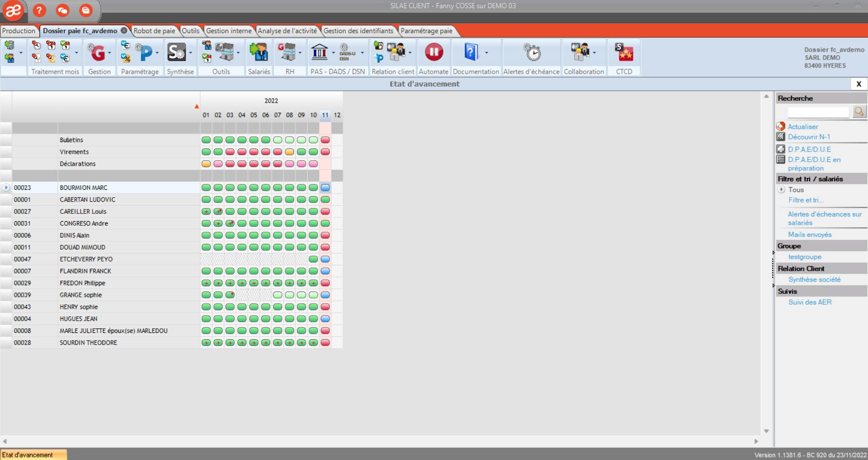Switch to the Robot de paie tab
868x460 pixels.
[x=154, y=31]
